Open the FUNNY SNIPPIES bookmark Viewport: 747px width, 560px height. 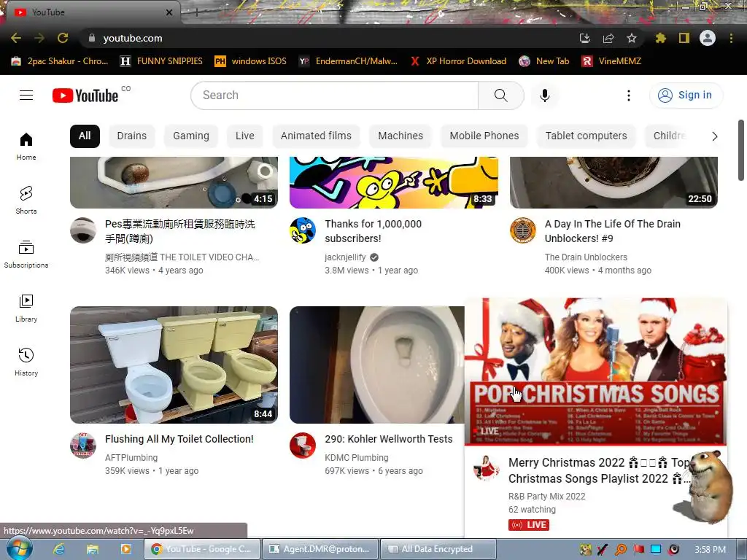tap(161, 61)
